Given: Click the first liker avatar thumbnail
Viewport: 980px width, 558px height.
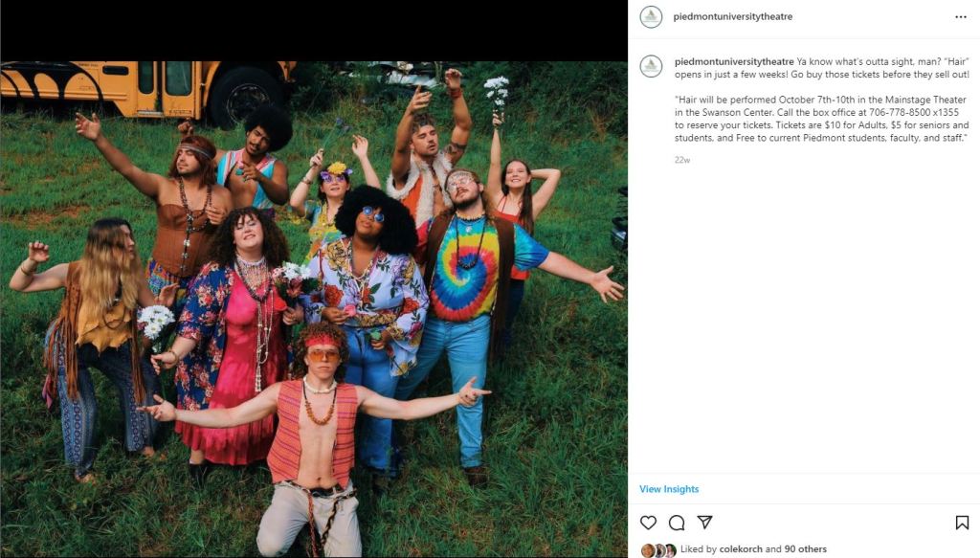Looking at the screenshot, I should [x=648, y=550].
